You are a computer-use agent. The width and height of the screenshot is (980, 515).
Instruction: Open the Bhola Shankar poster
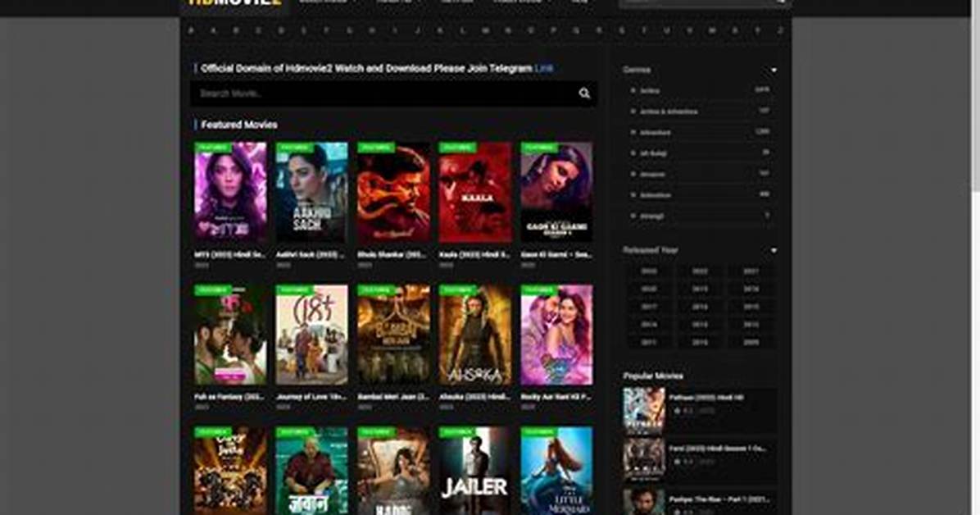pyautogui.click(x=393, y=193)
